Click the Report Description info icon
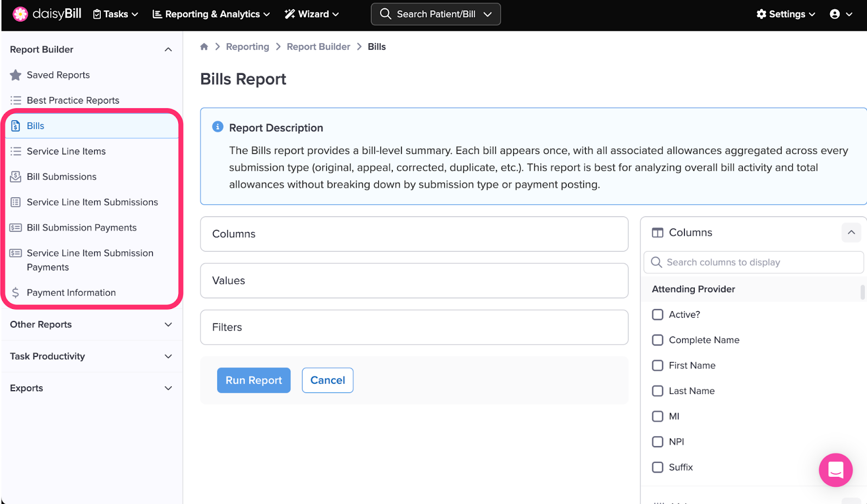 [x=218, y=127]
